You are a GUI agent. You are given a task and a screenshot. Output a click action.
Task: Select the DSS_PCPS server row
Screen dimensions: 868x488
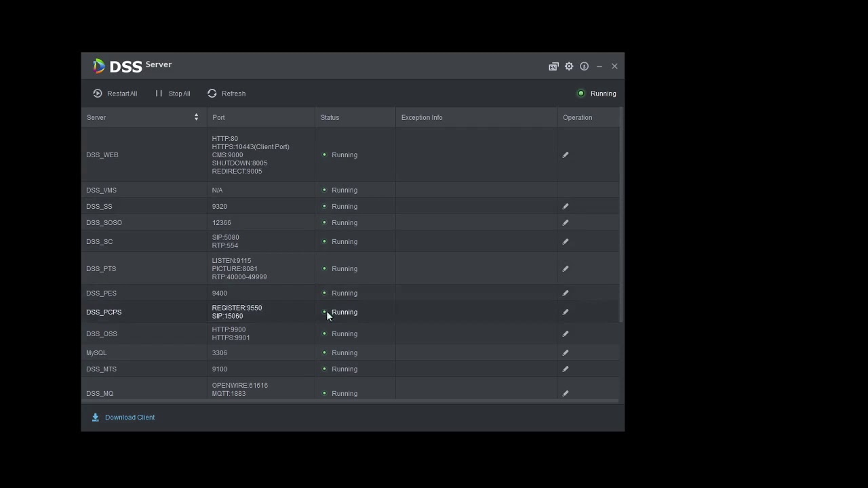(x=104, y=312)
